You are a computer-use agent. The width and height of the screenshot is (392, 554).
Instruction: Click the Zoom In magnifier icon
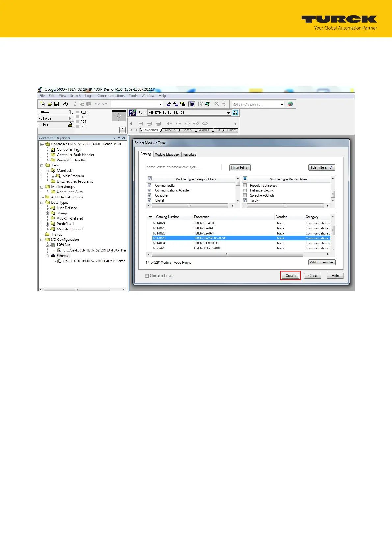217,104
